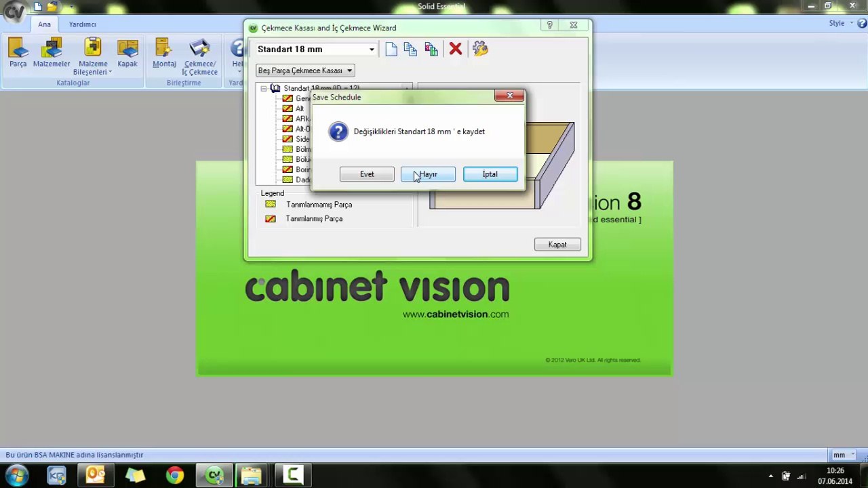Screen dimensions: 868x488
Task: Click the Tanımlanmış Parça legend label
Action: pos(314,219)
